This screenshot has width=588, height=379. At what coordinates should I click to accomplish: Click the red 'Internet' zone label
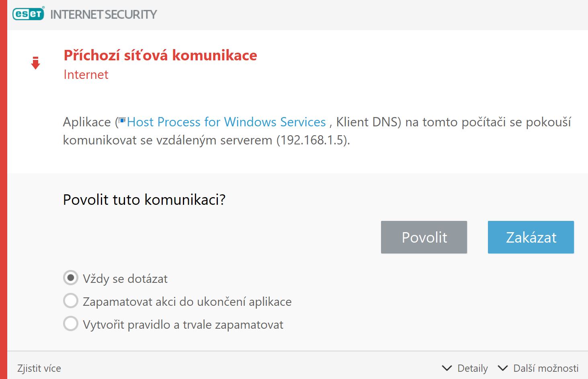pos(86,74)
